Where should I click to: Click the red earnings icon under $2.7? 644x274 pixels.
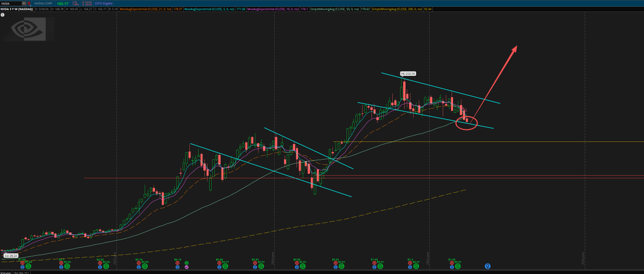(x=61, y=263)
